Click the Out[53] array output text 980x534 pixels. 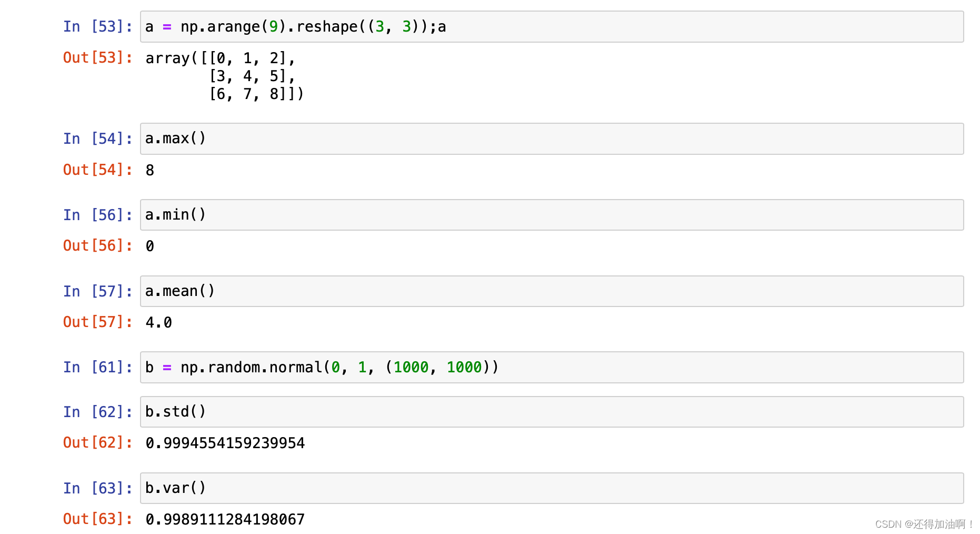tap(225, 76)
